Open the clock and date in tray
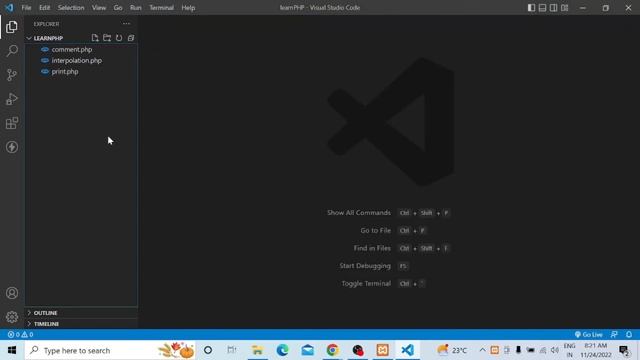The image size is (640, 360). [x=596, y=350]
